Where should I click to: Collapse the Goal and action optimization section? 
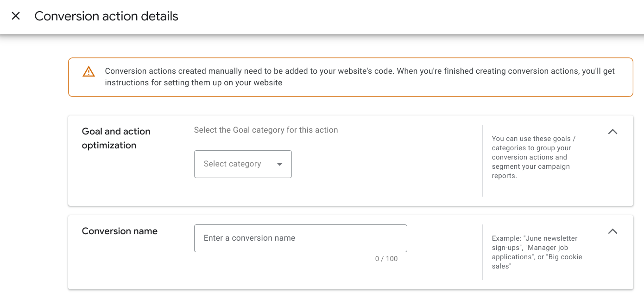[612, 132]
